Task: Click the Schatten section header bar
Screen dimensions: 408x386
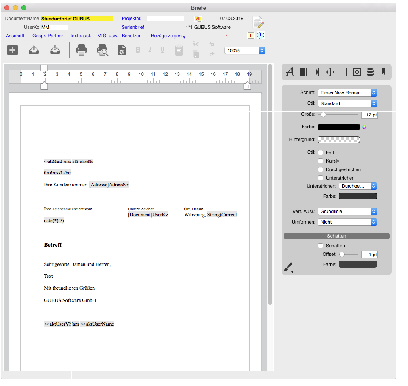Action: 337,236
